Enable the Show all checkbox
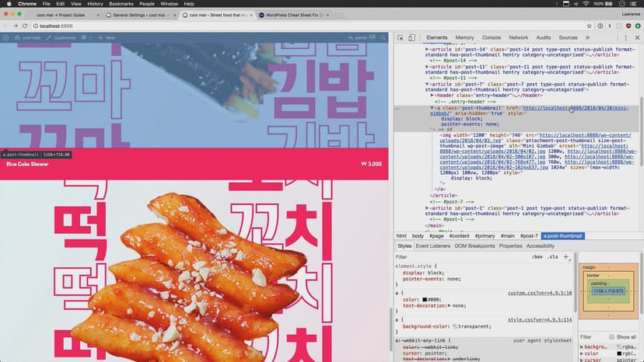The width and height of the screenshot is (644, 362). [611, 336]
